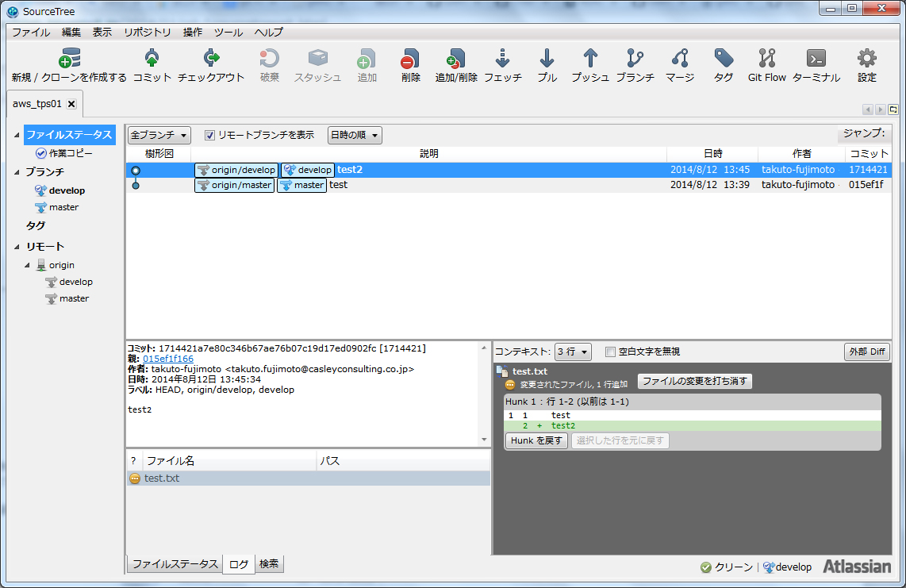906x588 pixels.
Task: Open the 全ブランチ dropdown
Action: (159, 135)
